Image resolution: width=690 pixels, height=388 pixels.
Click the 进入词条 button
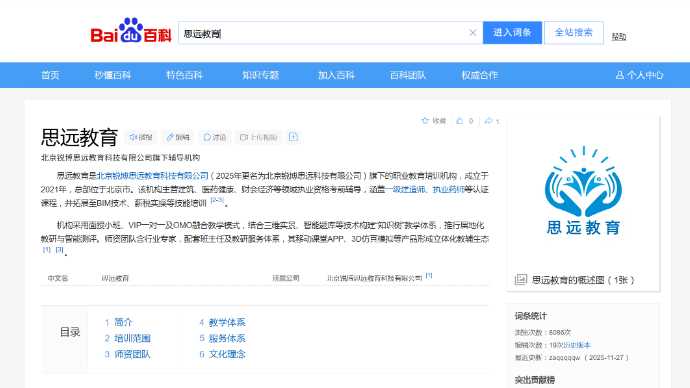(x=512, y=33)
